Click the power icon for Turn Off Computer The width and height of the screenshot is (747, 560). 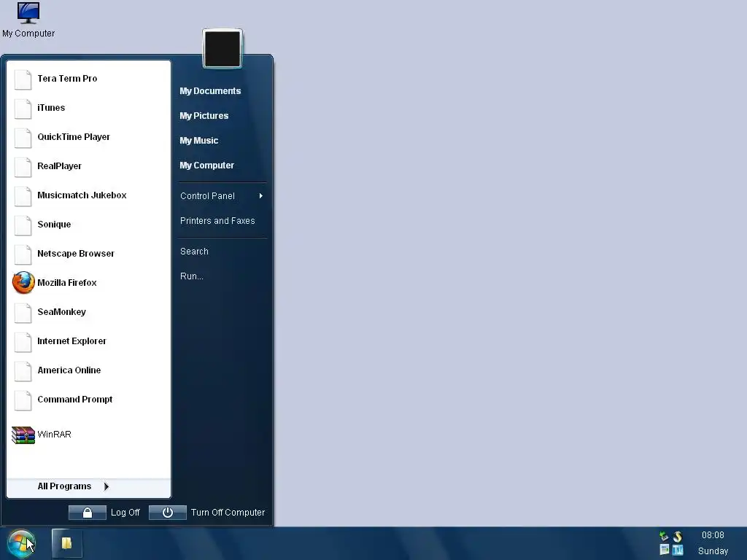click(x=167, y=513)
